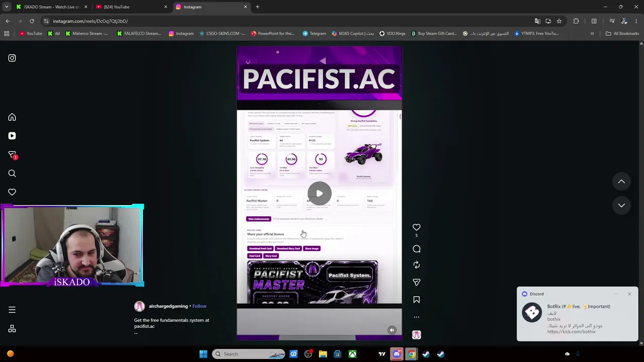The height and width of the screenshot is (362, 644).
Task: Open Discord from the taskbar
Action: [x=396, y=354]
